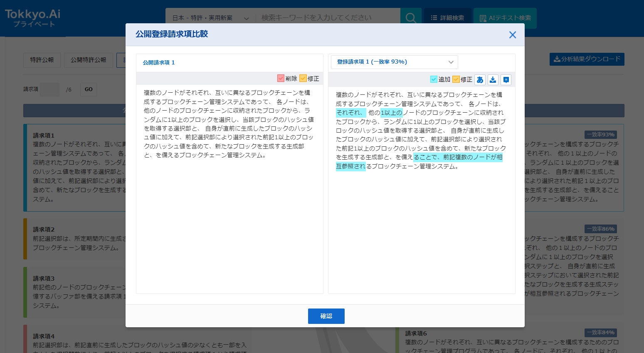
Task: Click the 確認 confirm button
Action: (326, 316)
